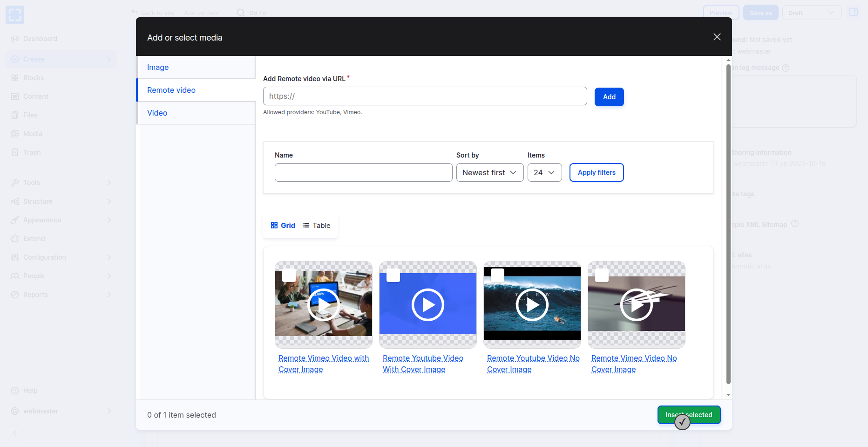The height and width of the screenshot is (447, 868).
Task: Click the Preview button in the top bar
Action: click(x=721, y=13)
